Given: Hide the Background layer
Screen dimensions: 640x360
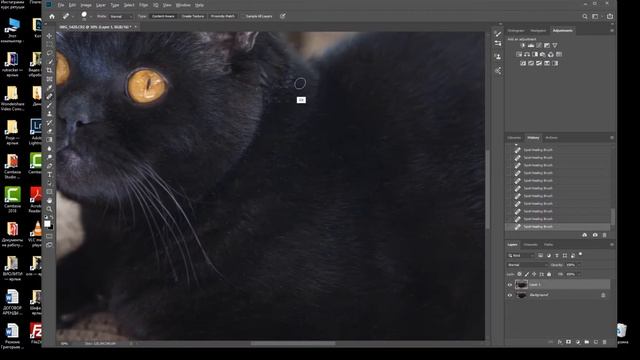Looking at the screenshot, I should point(510,295).
